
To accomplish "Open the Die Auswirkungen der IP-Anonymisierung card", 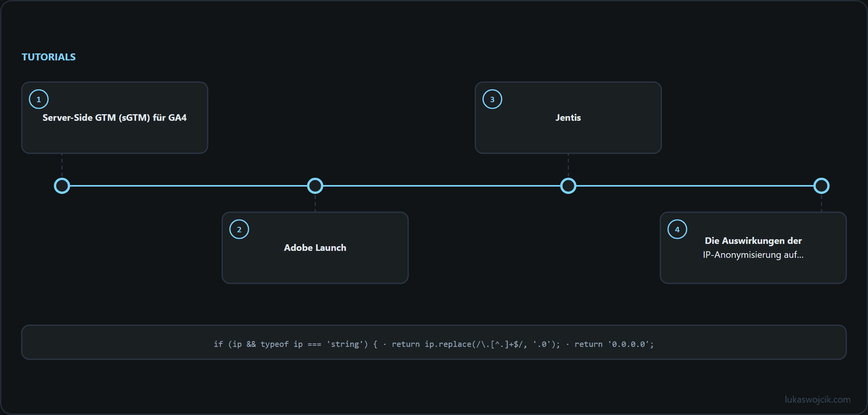I will (753, 248).
